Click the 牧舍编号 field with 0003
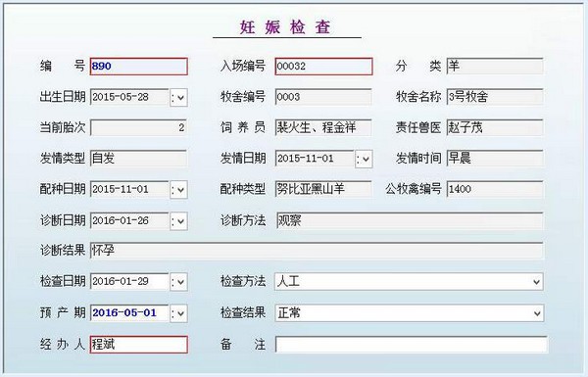Screen dimensions: 588x377 [x=323, y=98]
